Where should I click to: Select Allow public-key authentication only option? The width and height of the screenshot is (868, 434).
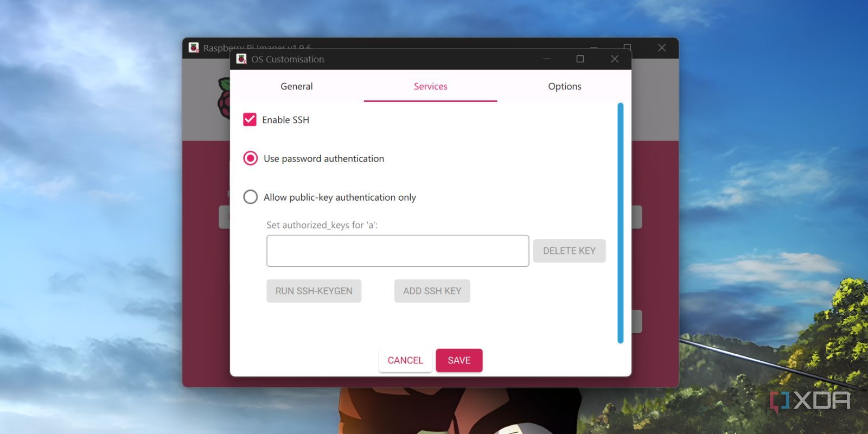click(250, 197)
